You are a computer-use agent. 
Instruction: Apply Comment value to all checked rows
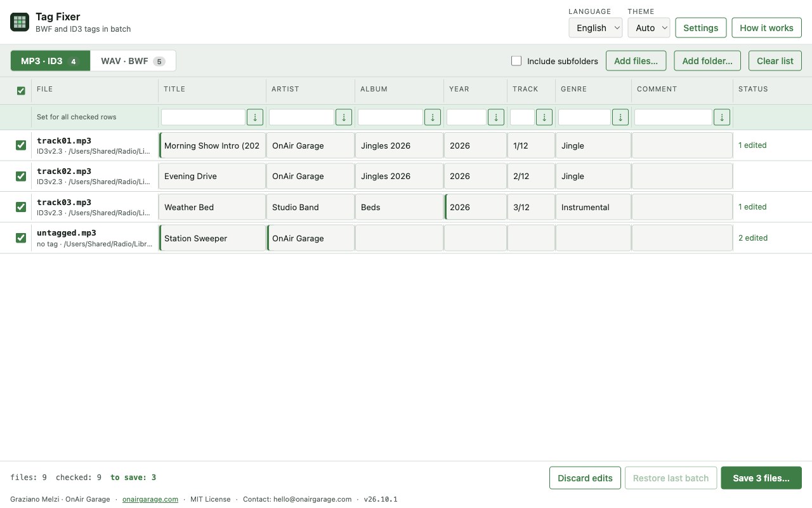coord(722,117)
